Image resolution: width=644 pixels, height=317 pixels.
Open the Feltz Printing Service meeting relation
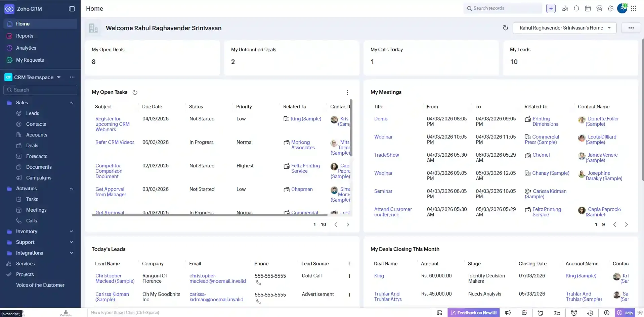[x=547, y=212]
